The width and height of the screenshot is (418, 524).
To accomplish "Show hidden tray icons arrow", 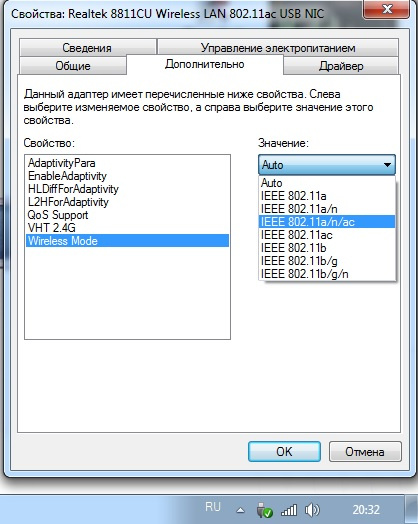I will (240, 510).
